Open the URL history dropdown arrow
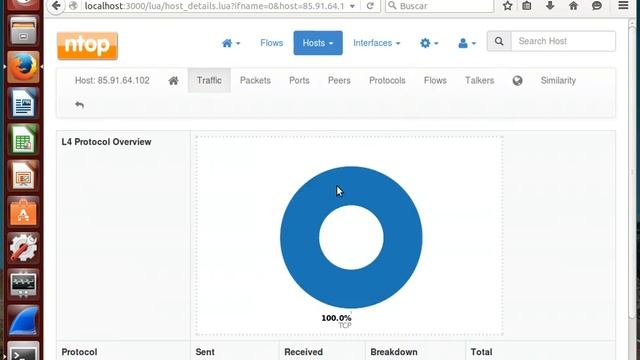This screenshot has width=640, height=360. 352,6
